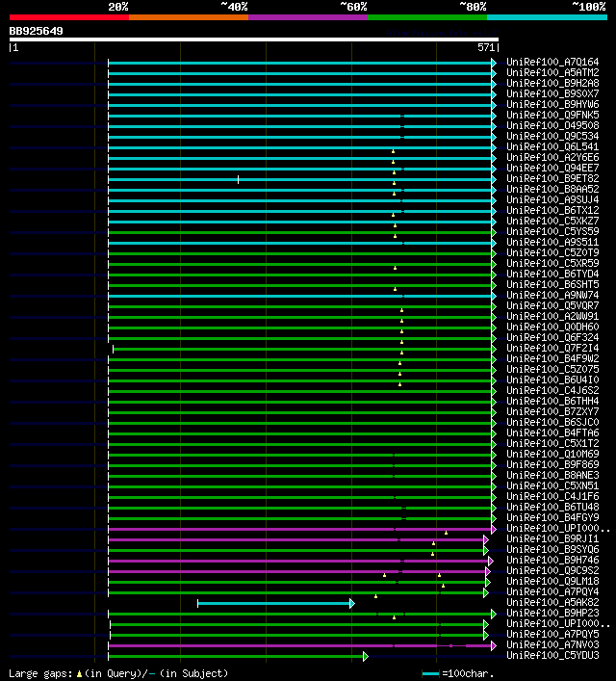Screen dimensions: 616x681
Task: Select the UniRef100_C5X1T2 label
Action: (x=552, y=443)
